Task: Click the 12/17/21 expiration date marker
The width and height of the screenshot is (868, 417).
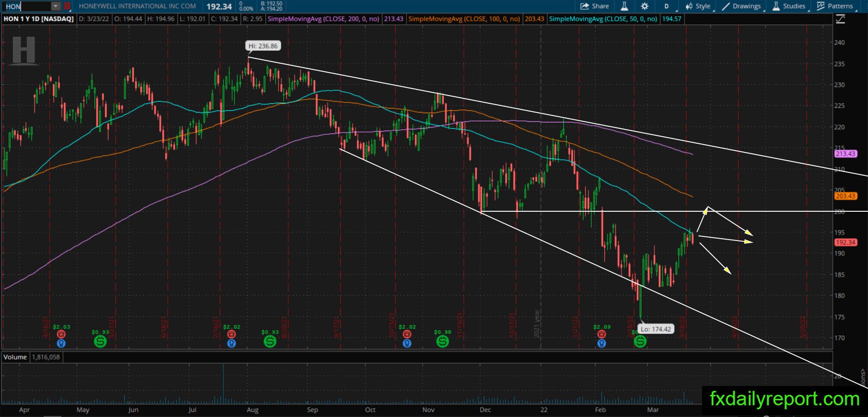Action: (x=513, y=326)
